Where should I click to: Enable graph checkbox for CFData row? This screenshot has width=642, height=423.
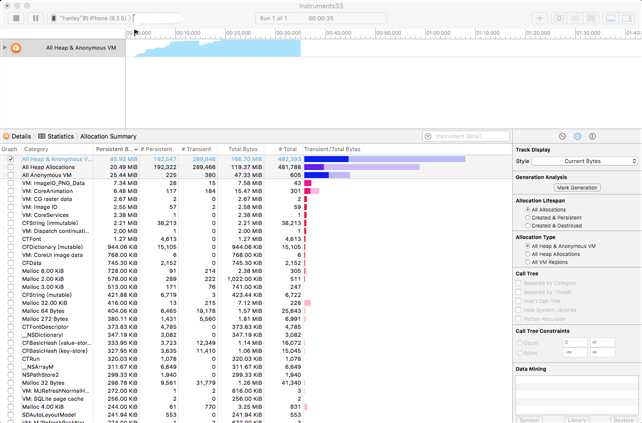pyautogui.click(x=11, y=263)
